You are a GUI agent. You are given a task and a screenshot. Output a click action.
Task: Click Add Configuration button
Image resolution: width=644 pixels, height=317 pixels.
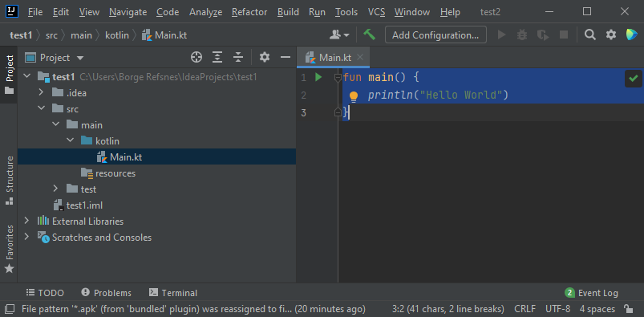point(435,35)
